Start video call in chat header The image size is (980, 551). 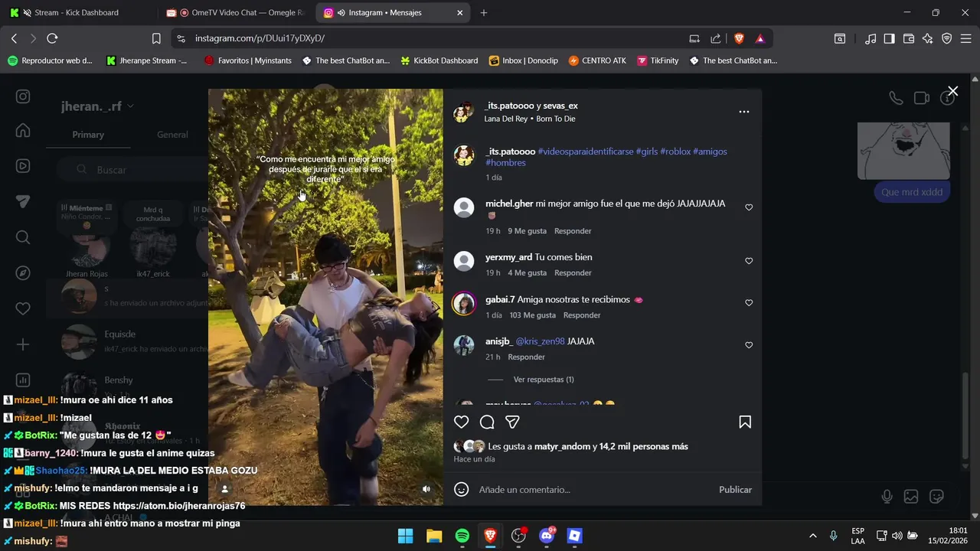922,98
